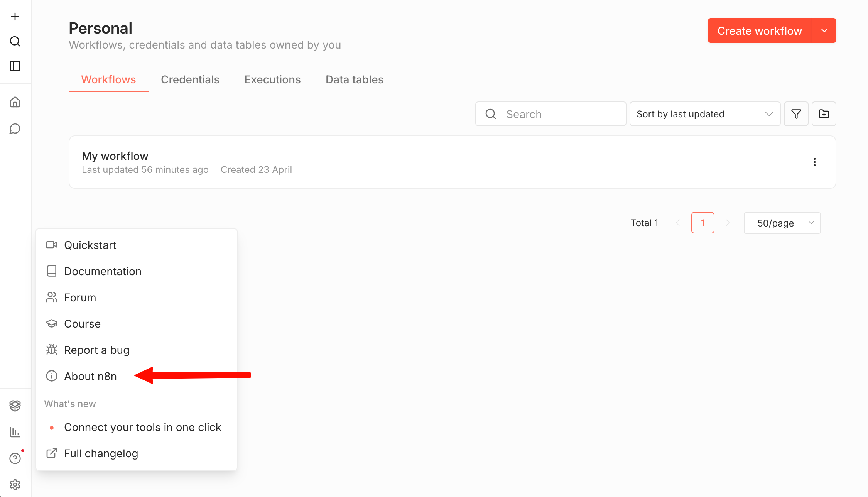Select About n8n menu item
This screenshot has width=868, height=497.
(137, 376)
